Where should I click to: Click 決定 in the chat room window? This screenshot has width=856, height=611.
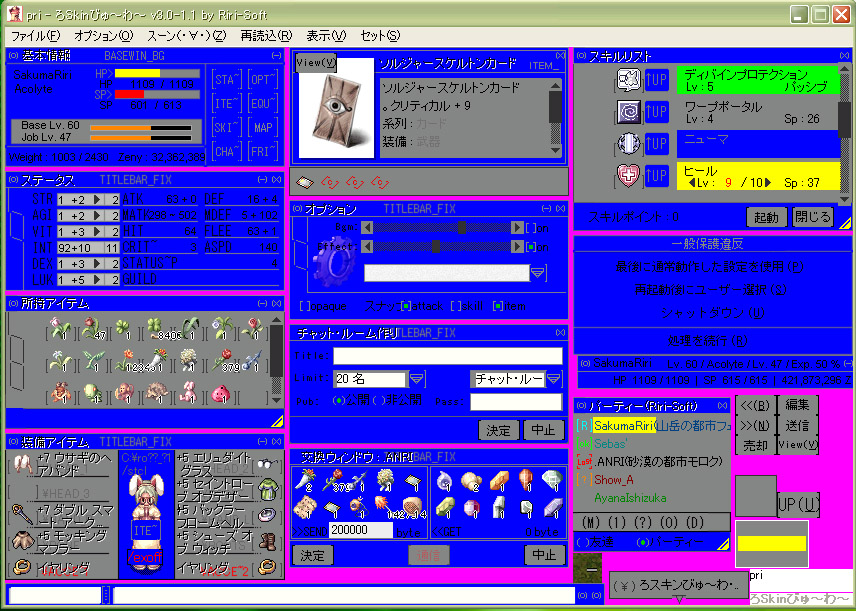pos(498,430)
